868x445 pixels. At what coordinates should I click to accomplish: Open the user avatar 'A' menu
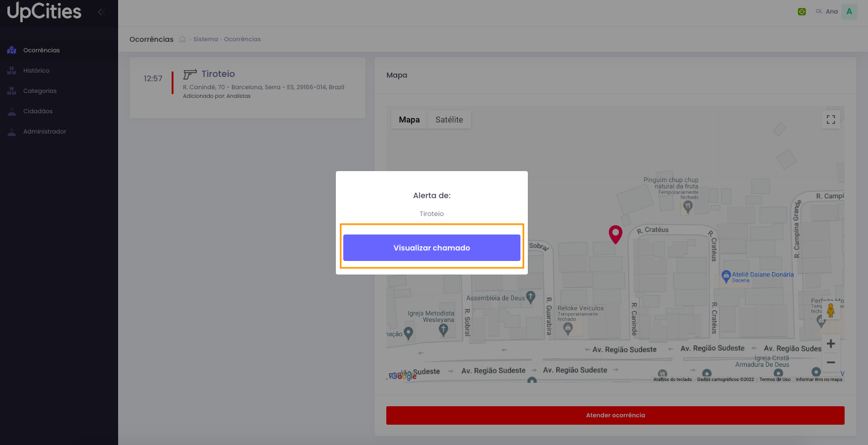click(850, 12)
